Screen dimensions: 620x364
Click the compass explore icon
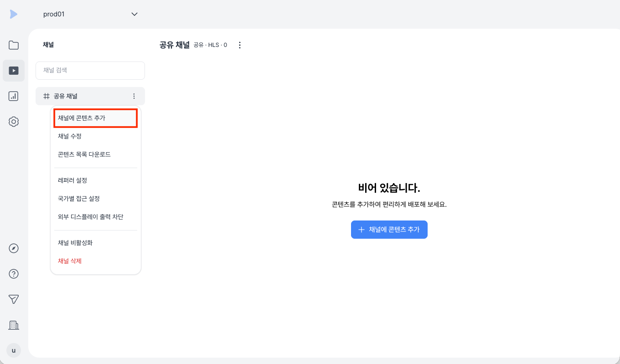coord(14,248)
